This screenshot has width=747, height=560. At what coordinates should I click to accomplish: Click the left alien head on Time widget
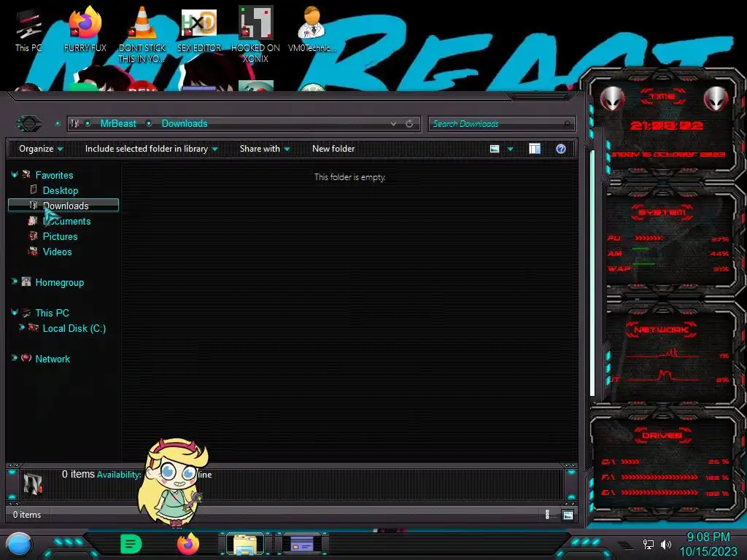coord(613,99)
